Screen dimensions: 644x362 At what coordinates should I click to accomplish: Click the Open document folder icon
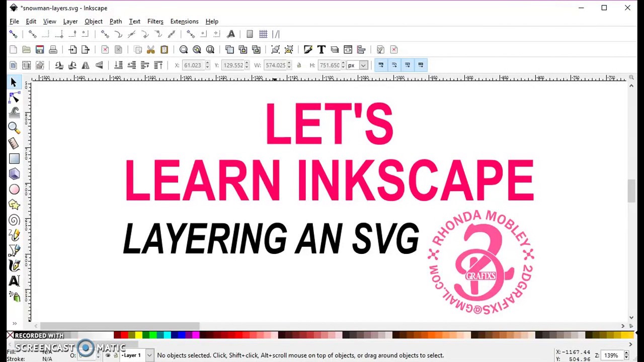click(x=26, y=49)
